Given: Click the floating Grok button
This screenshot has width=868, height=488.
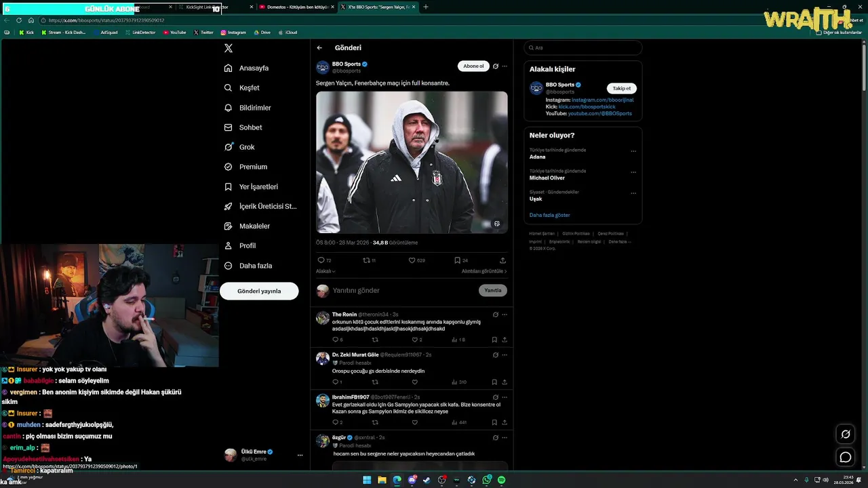Looking at the screenshot, I should 846,434.
